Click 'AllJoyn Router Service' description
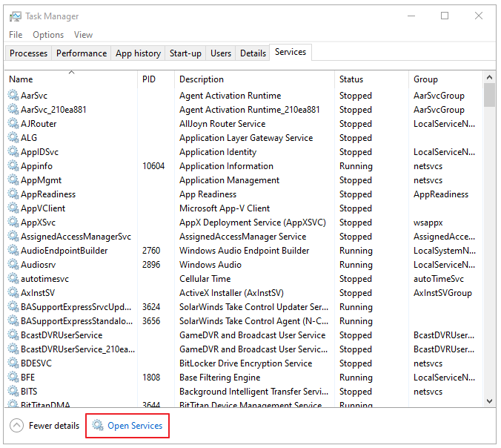The height and width of the screenshot is (448, 501). (x=222, y=124)
